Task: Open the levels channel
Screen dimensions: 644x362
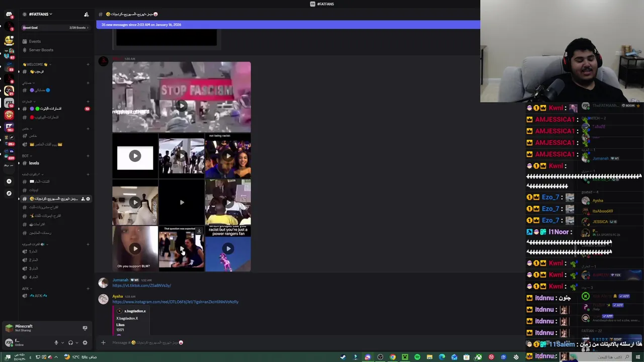Action: tap(34, 163)
